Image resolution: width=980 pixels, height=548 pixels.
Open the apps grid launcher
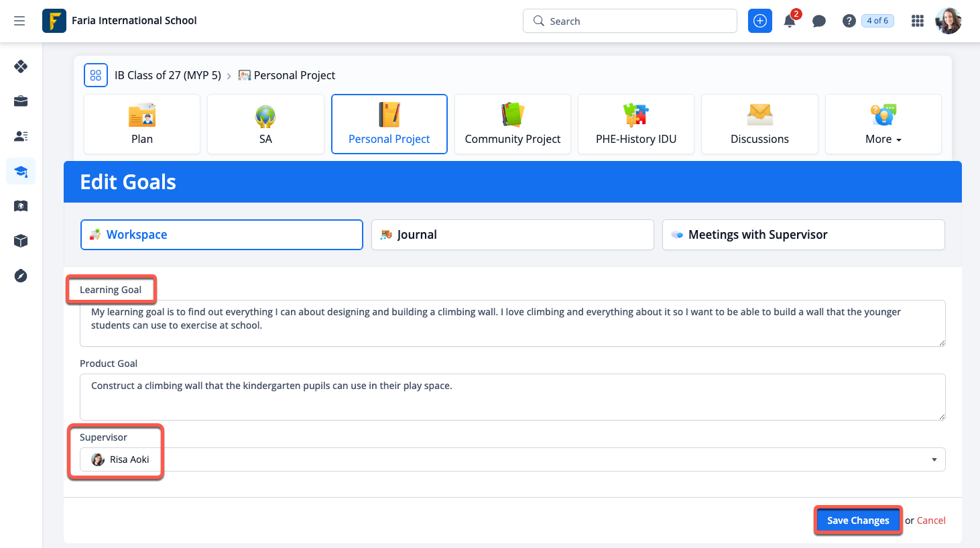point(918,21)
